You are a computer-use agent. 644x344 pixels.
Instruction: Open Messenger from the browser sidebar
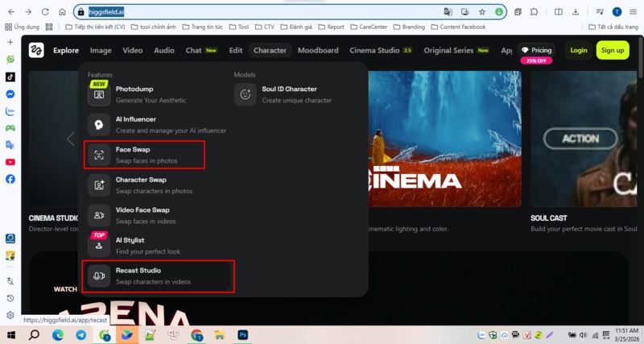[x=10, y=94]
